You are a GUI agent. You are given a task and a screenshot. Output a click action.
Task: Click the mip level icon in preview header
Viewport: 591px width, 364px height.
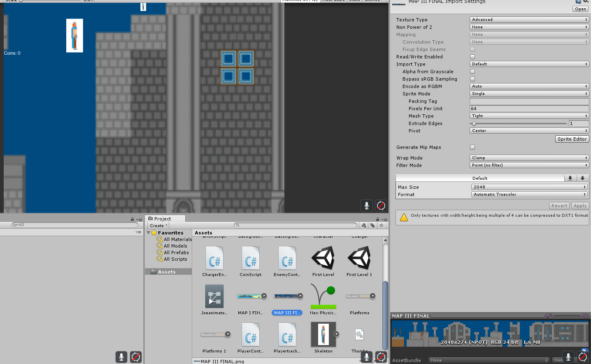pos(585,316)
